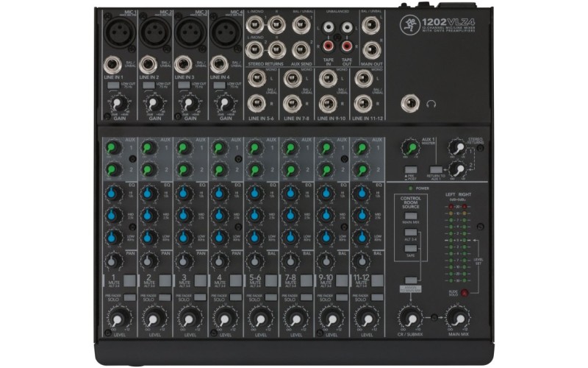Click STEREO RETURNS 2 knob

(457, 170)
